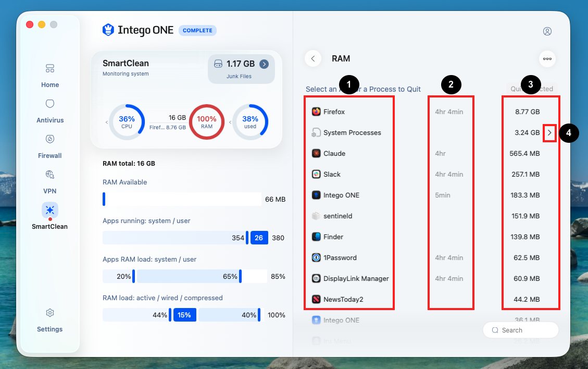Click the 65% user RAM load bar
Image resolution: width=588 pixels, height=369 pixels.
click(x=190, y=276)
